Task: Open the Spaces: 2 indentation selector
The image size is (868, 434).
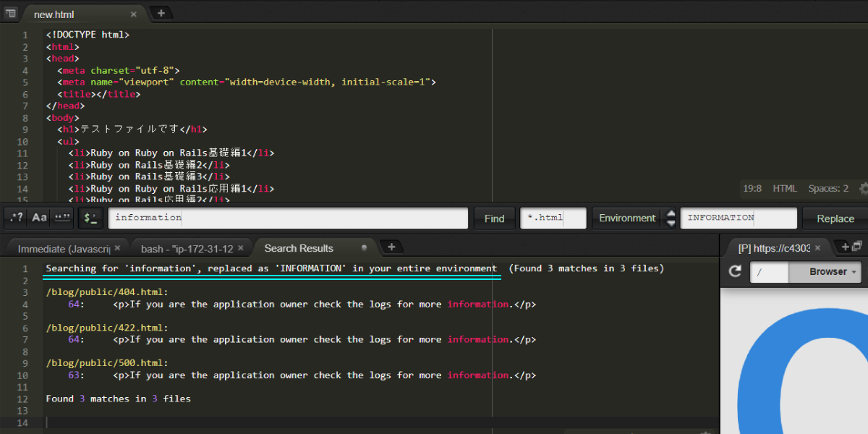Action: point(828,189)
